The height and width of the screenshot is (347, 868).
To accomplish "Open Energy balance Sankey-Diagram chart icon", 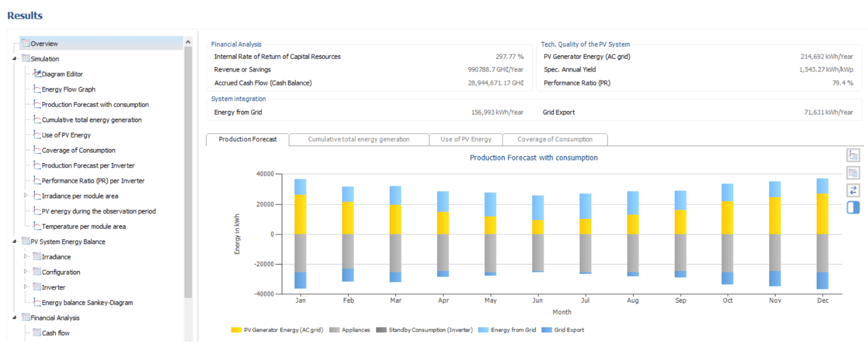I will coord(37,302).
